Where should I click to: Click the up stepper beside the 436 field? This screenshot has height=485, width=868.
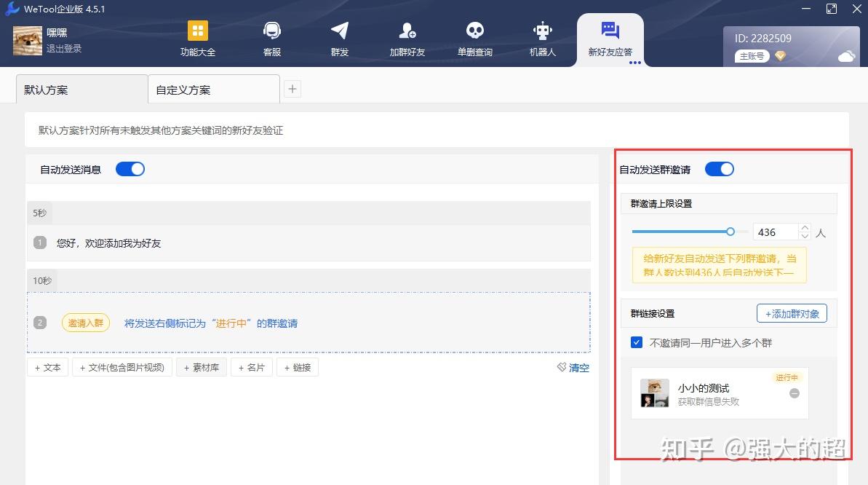coord(805,226)
